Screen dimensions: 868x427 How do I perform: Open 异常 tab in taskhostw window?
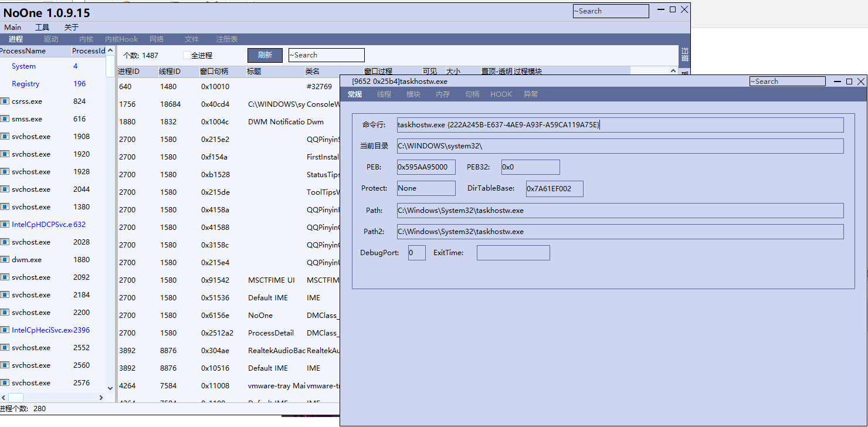tap(531, 94)
